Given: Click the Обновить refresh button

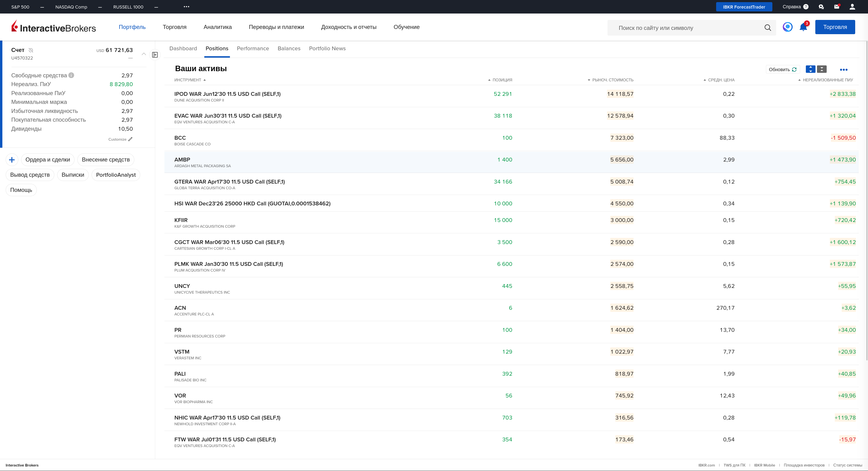Looking at the screenshot, I should pyautogui.click(x=782, y=69).
